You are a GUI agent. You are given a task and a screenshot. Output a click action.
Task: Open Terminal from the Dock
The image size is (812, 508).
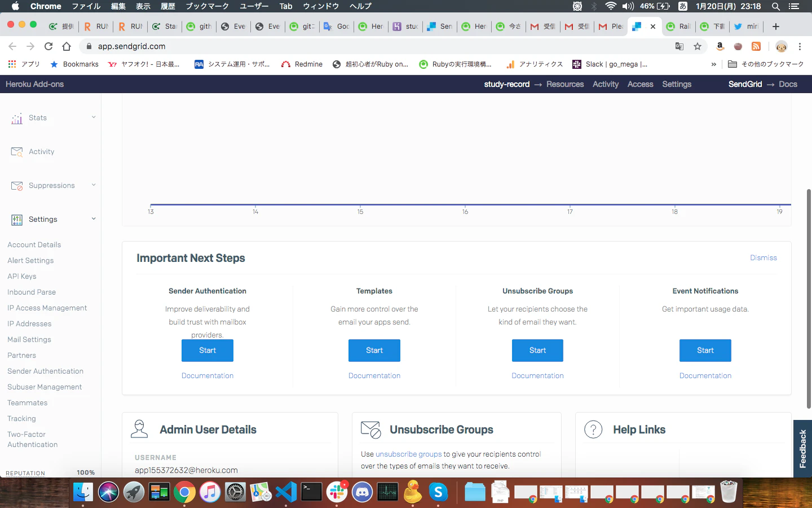pyautogui.click(x=312, y=492)
